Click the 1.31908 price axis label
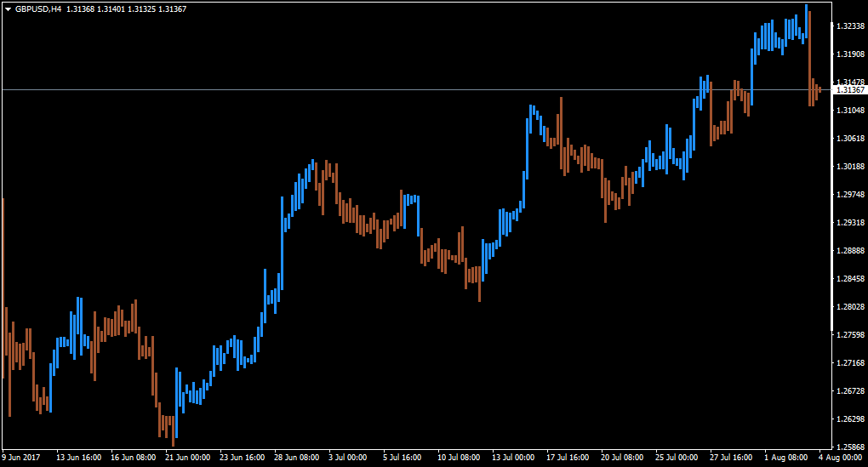This screenshot has width=868, height=467. [850, 54]
